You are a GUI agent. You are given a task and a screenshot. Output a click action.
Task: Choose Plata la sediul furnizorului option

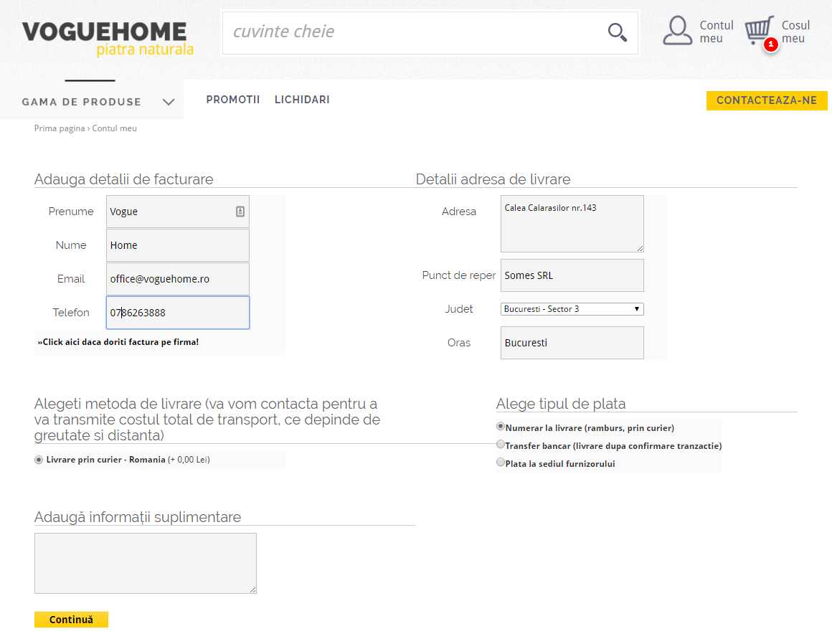tap(501, 463)
